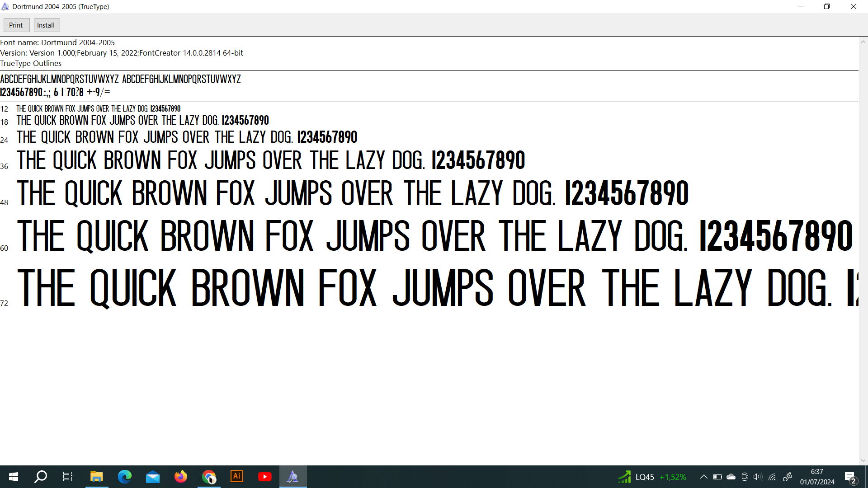Click the Install font button
The width and height of the screenshot is (868, 488).
click(x=46, y=25)
